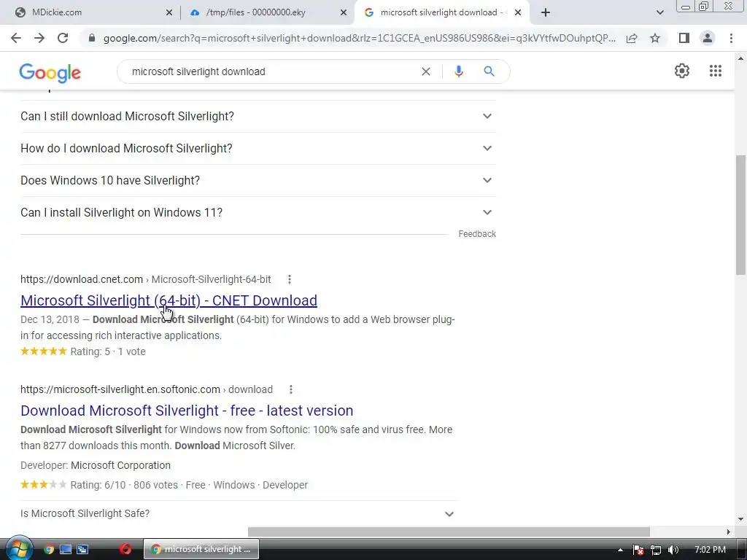
Task: Launch Chrome from taskbar quick launch
Action: [x=49, y=550]
